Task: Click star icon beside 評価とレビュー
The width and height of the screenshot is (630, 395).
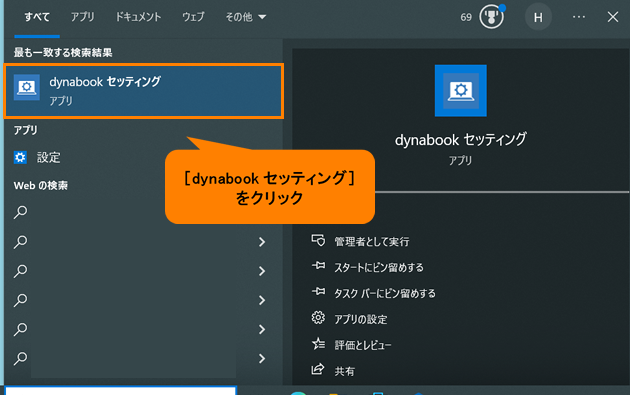Action: tap(318, 344)
